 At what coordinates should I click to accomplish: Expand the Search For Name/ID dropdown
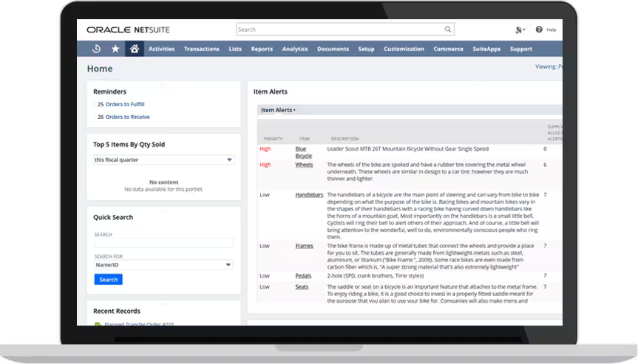click(x=163, y=265)
